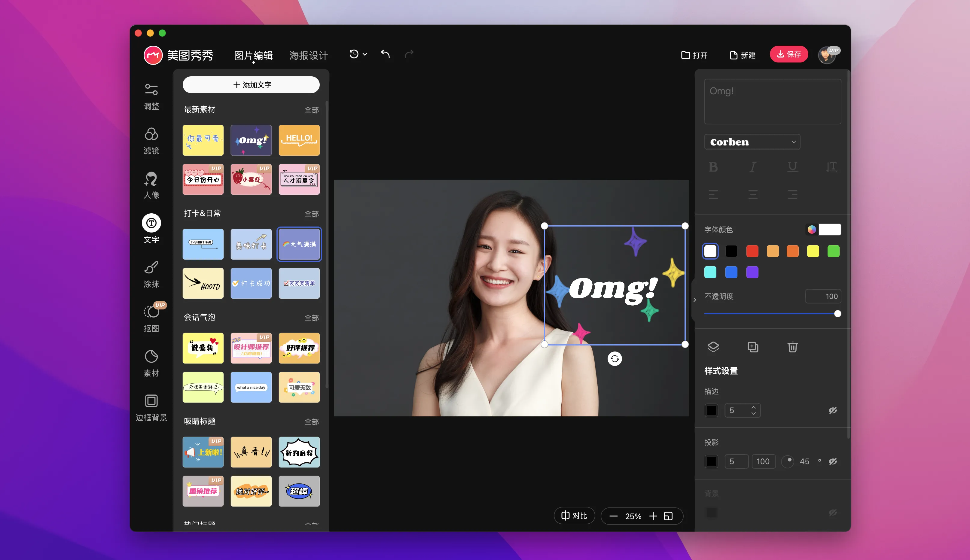This screenshot has width=970, height=560.
Task: Click the red 保存 button
Action: point(789,54)
